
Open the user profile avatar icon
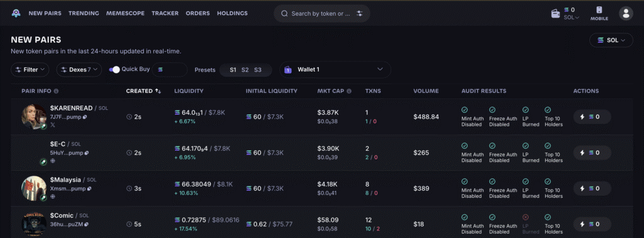pos(626,13)
